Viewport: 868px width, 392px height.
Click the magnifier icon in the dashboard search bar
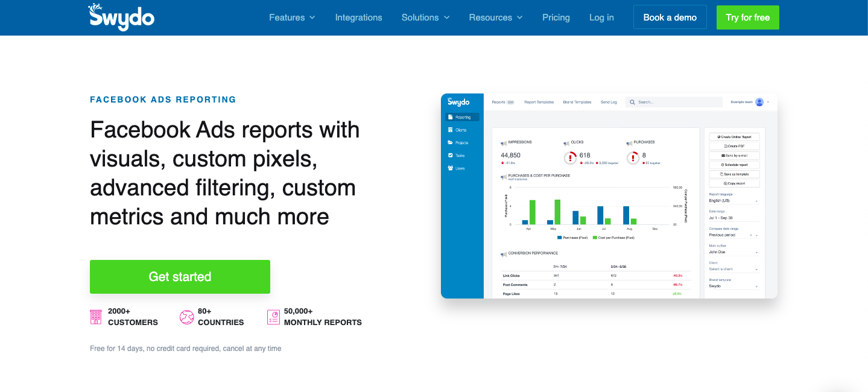[x=632, y=102]
